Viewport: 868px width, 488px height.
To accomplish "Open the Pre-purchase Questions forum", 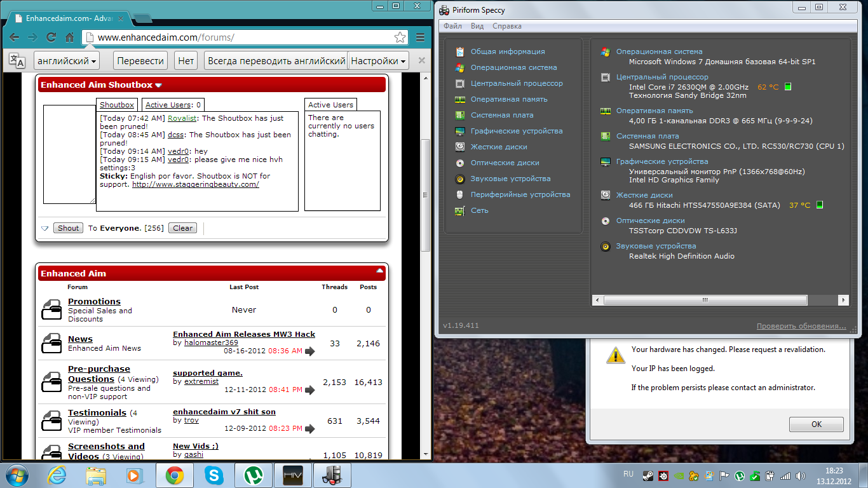I will 99,374.
